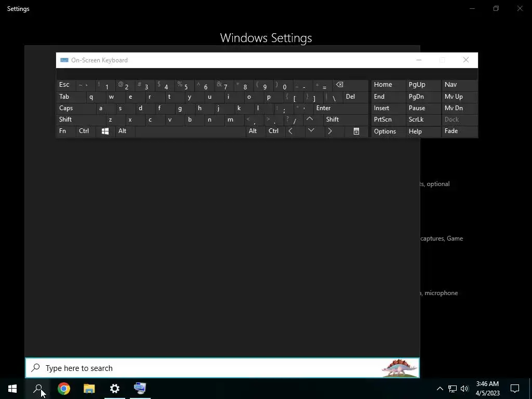Click the equals sign key

pyautogui.click(x=322, y=85)
